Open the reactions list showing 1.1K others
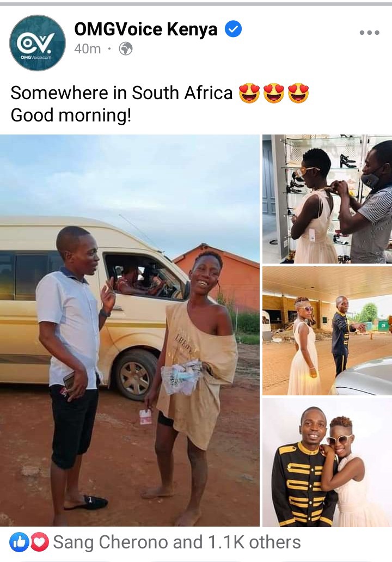The width and height of the screenshot is (392, 562). click(x=176, y=542)
